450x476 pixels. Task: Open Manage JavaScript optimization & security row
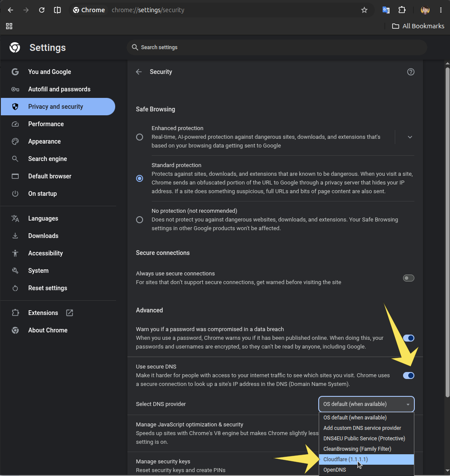point(223,433)
